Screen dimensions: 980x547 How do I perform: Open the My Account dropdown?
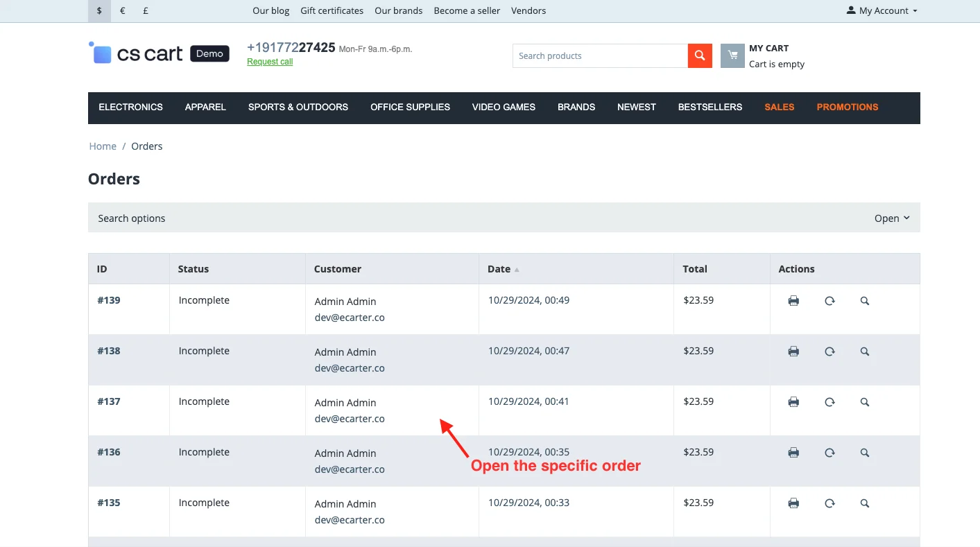click(x=882, y=11)
